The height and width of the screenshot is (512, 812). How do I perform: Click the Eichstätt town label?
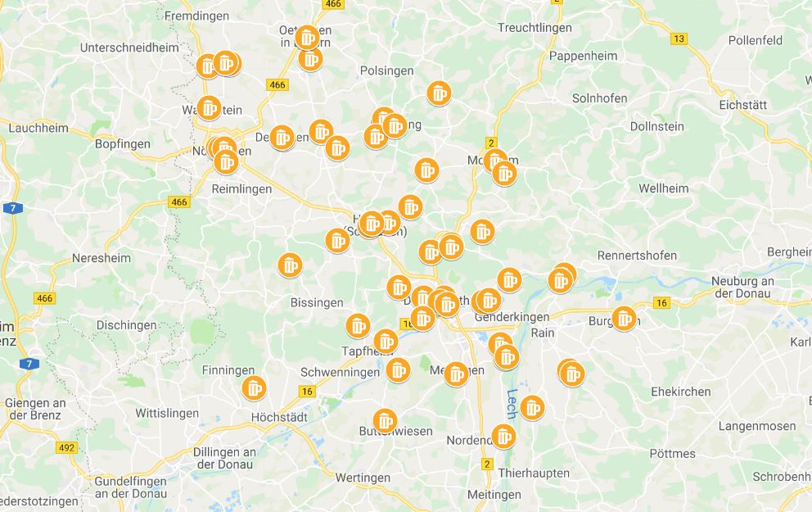click(x=742, y=105)
